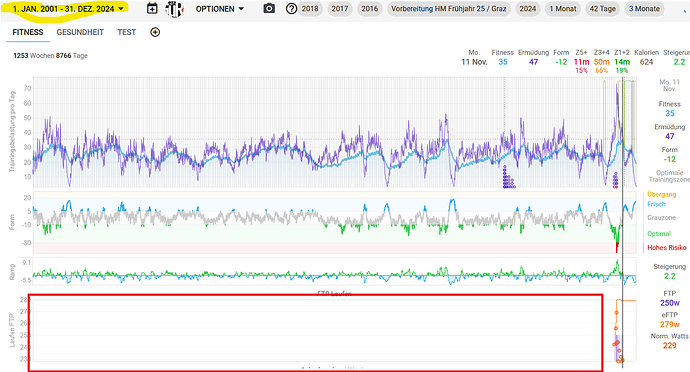Expand the date range dropdown arrow
The width and height of the screenshot is (690, 372).
121,9
